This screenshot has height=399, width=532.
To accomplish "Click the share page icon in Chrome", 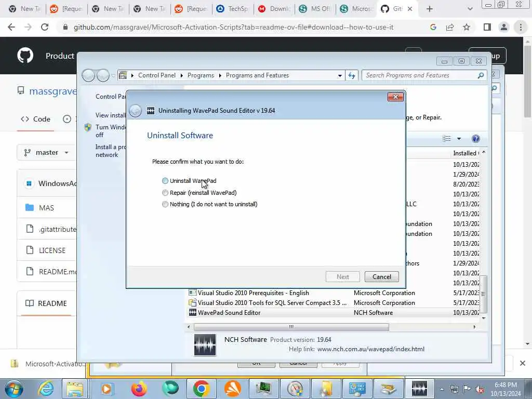I will 450,27.
